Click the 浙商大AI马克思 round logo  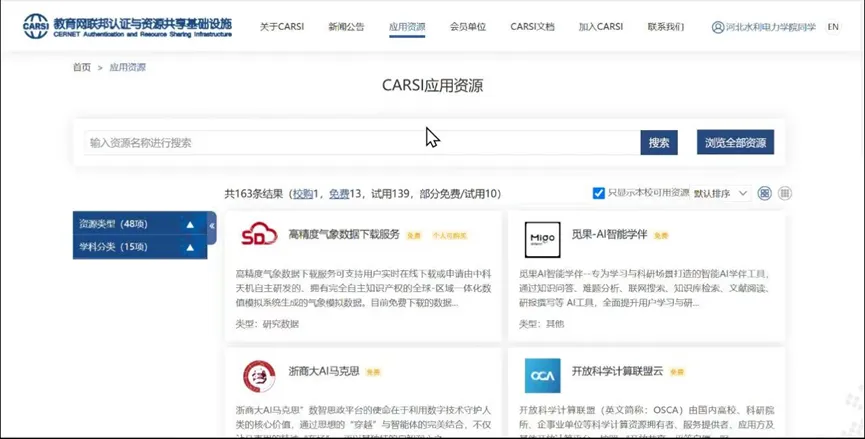(259, 376)
